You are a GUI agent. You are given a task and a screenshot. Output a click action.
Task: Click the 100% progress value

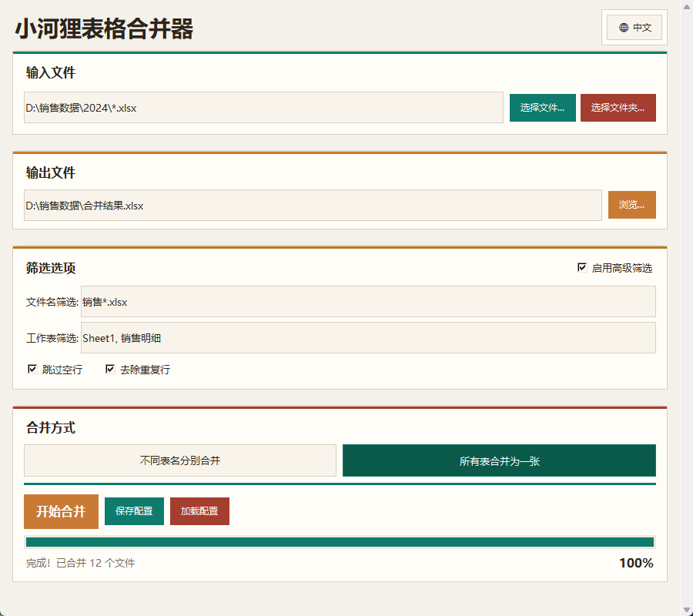coord(636,563)
